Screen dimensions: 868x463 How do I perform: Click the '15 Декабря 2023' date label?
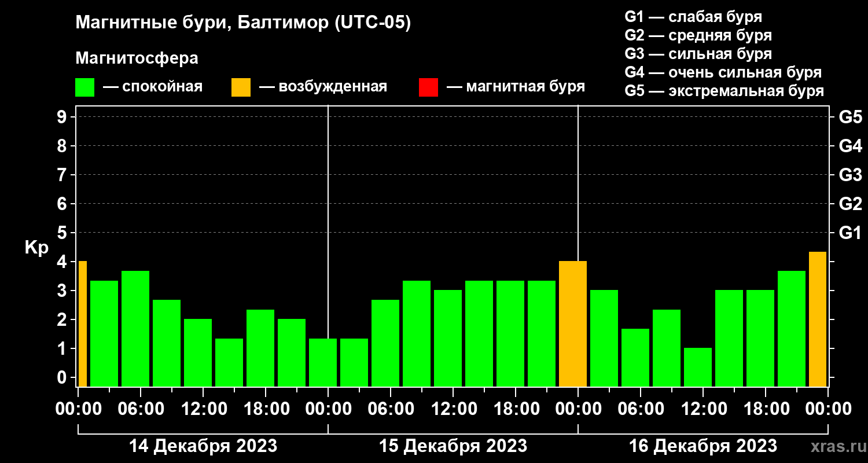click(453, 446)
